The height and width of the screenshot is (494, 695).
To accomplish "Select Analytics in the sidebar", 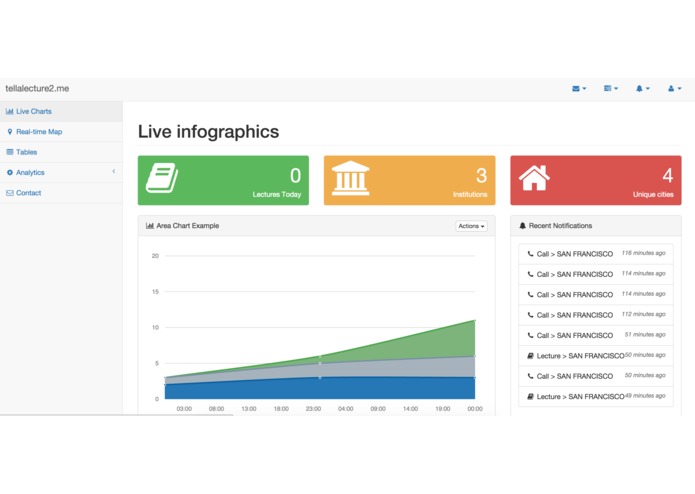I will 61,172.
